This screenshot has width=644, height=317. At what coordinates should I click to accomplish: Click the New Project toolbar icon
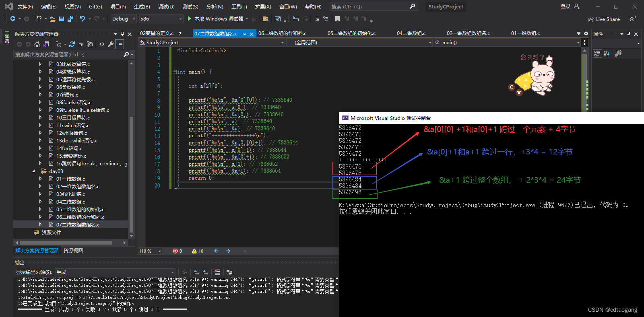click(x=39, y=19)
